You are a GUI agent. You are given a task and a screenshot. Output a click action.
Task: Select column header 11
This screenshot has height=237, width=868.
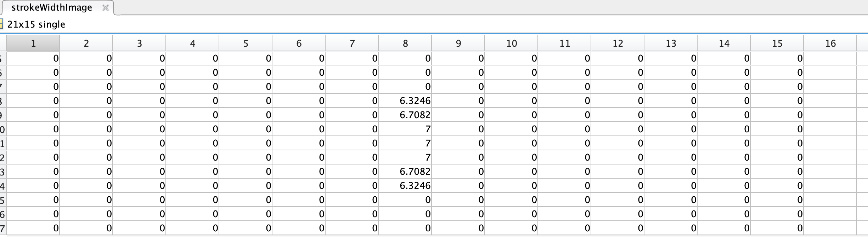tap(565, 43)
